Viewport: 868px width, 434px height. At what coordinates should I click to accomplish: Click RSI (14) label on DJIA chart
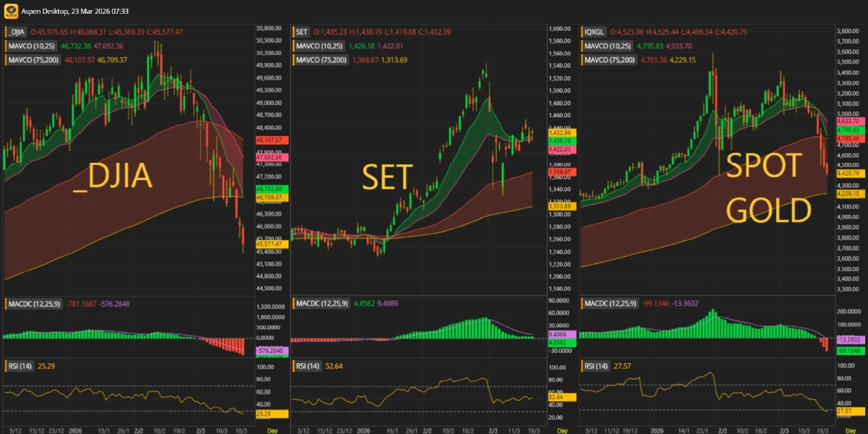pyautogui.click(x=22, y=366)
